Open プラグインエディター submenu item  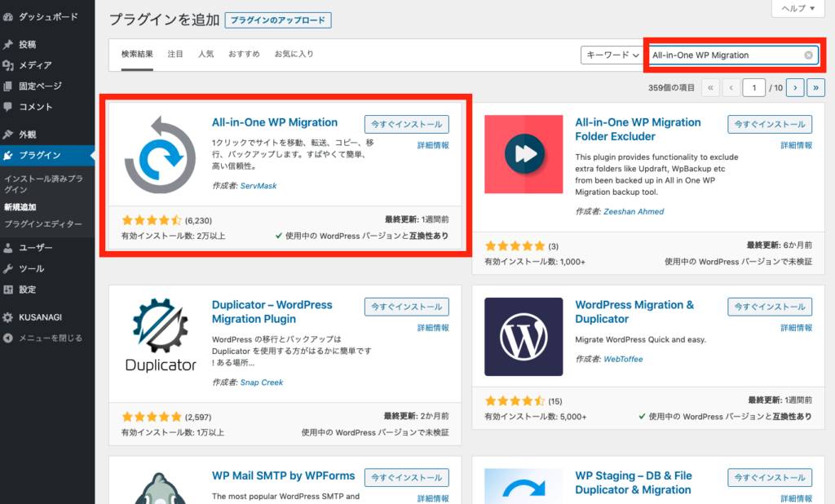43,224
